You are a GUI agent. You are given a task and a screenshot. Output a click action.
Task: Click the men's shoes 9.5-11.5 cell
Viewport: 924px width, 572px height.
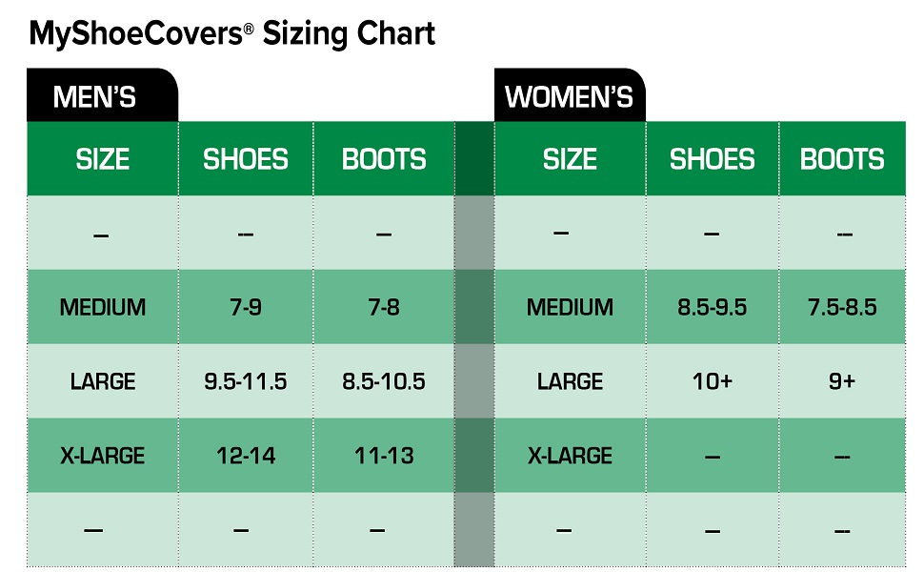tap(246, 381)
